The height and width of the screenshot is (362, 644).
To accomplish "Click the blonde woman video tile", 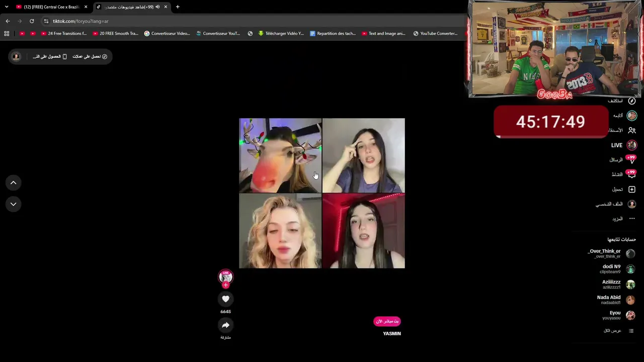I will (x=280, y=231).
